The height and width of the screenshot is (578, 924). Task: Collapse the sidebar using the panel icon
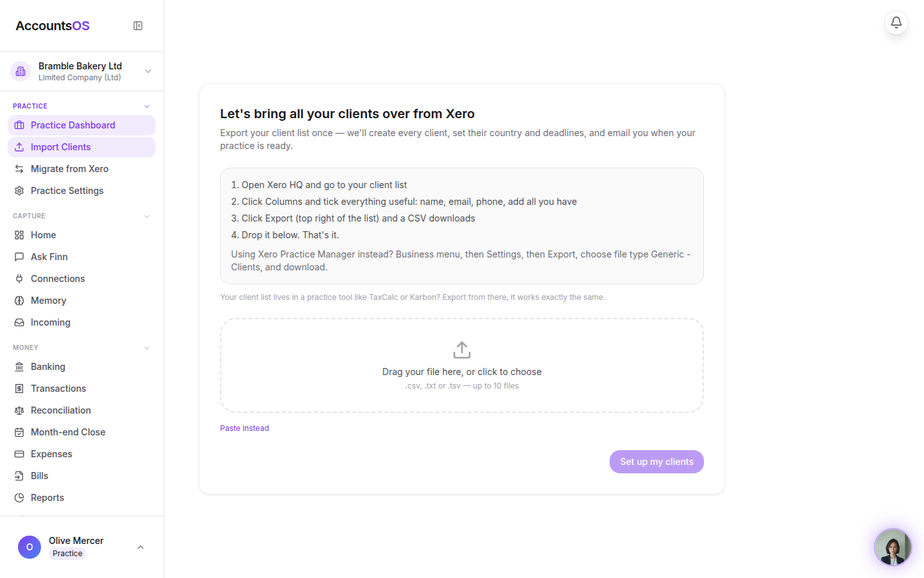[x=138, y=26]
